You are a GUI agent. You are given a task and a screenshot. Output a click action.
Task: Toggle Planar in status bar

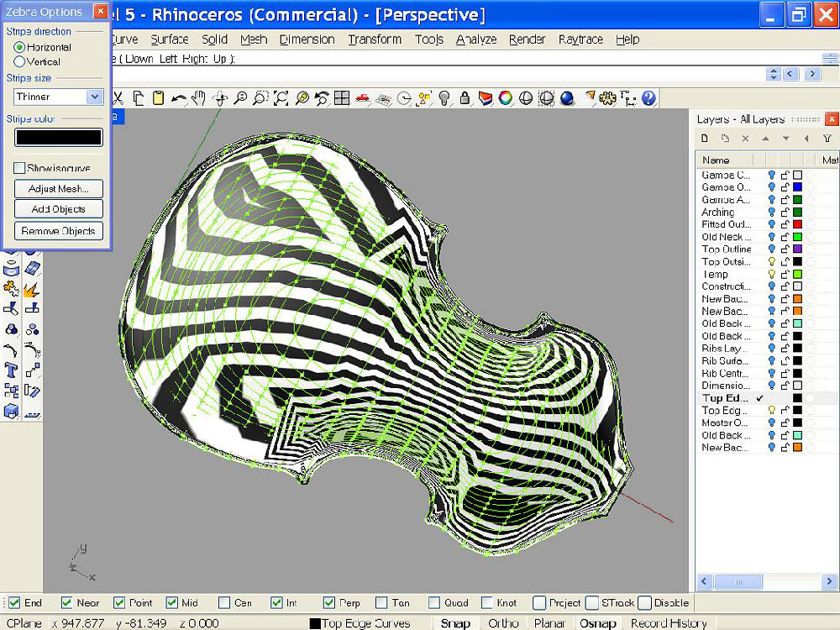pos(549,623)
